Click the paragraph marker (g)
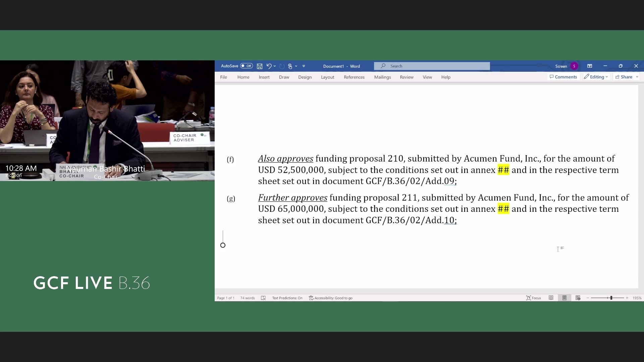 231,199
